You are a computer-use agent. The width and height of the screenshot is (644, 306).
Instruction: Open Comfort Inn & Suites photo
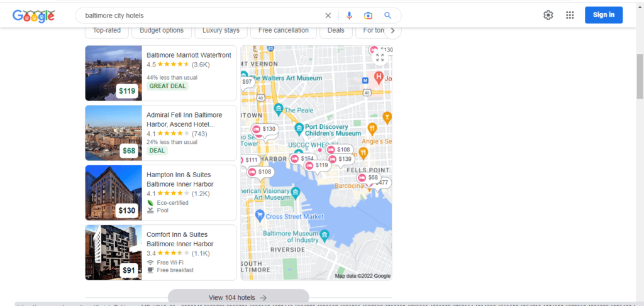click(x=113, y=253)
